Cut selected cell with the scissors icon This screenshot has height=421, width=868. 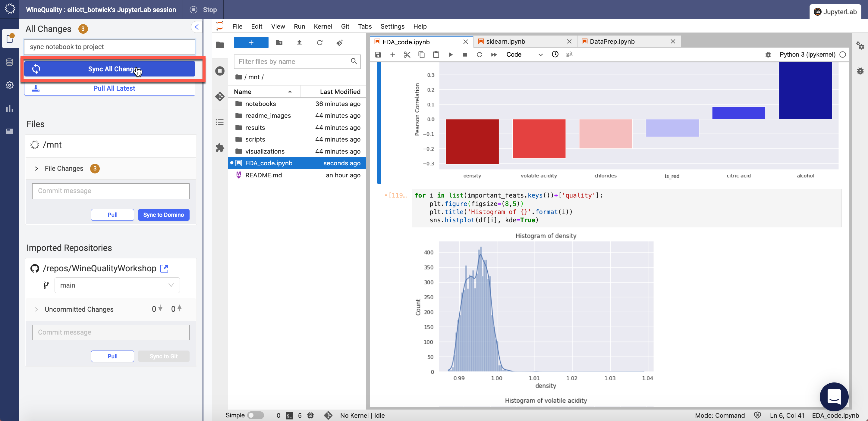(407, 55)
